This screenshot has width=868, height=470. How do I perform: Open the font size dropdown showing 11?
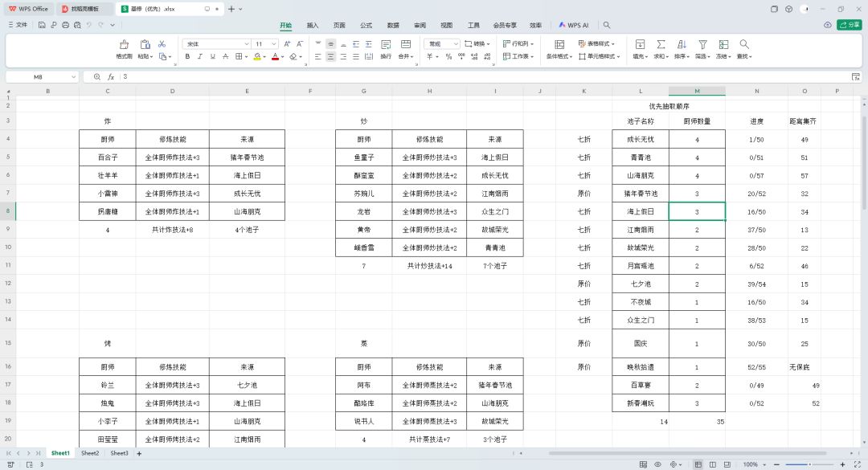tap(265, 43)
